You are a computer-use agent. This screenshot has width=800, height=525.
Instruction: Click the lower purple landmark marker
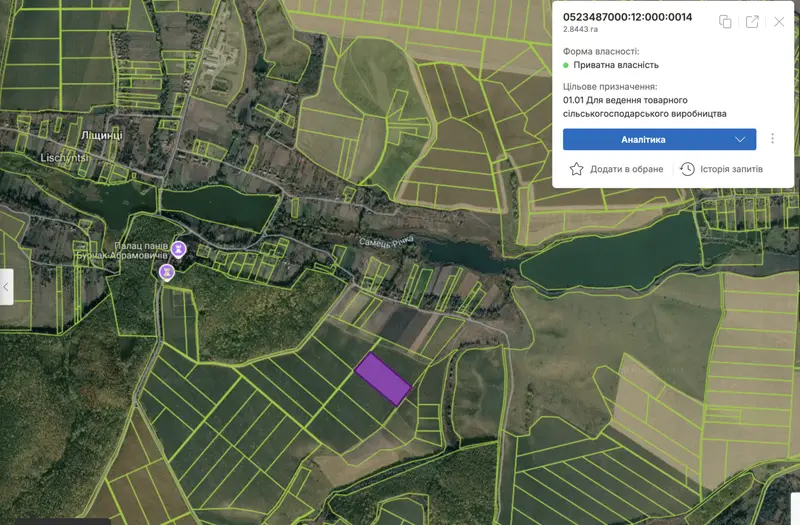pyautogui.click(x=167, y=272)
